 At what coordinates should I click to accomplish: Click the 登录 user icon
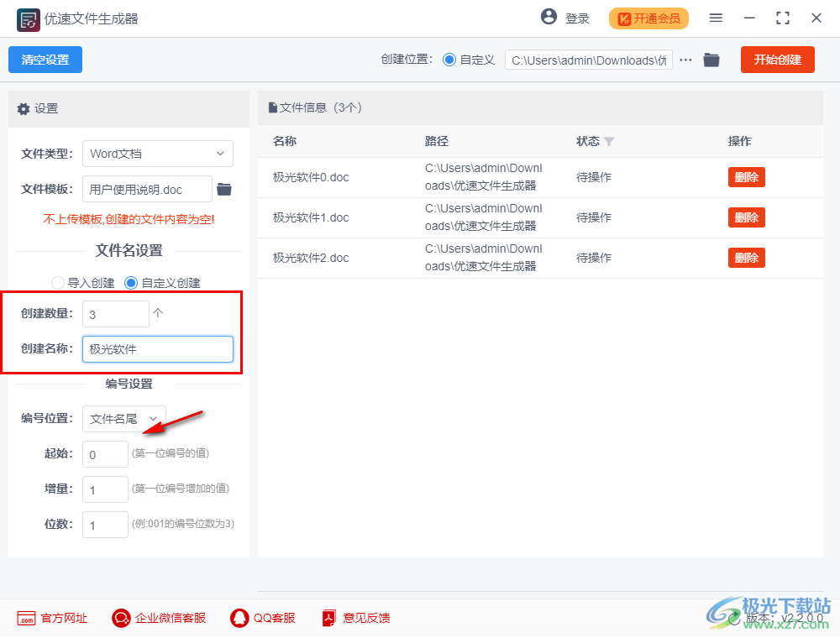[549, 18]
